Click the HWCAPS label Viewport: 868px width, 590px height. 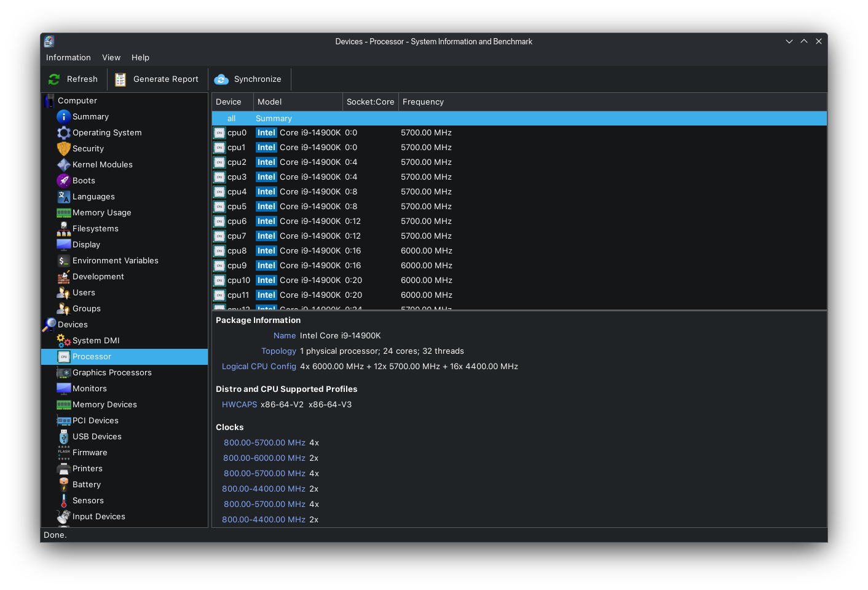pos(239,405)
